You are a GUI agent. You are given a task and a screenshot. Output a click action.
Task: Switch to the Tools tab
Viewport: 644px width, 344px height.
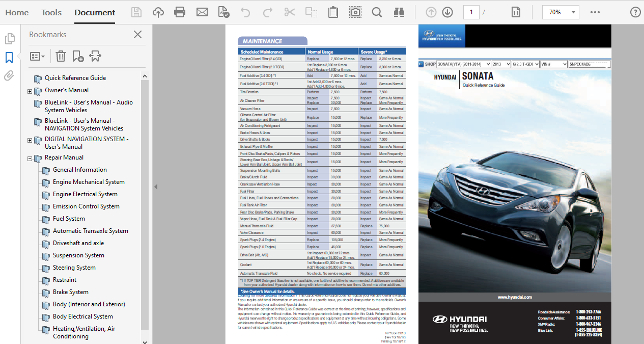point(51,12)
